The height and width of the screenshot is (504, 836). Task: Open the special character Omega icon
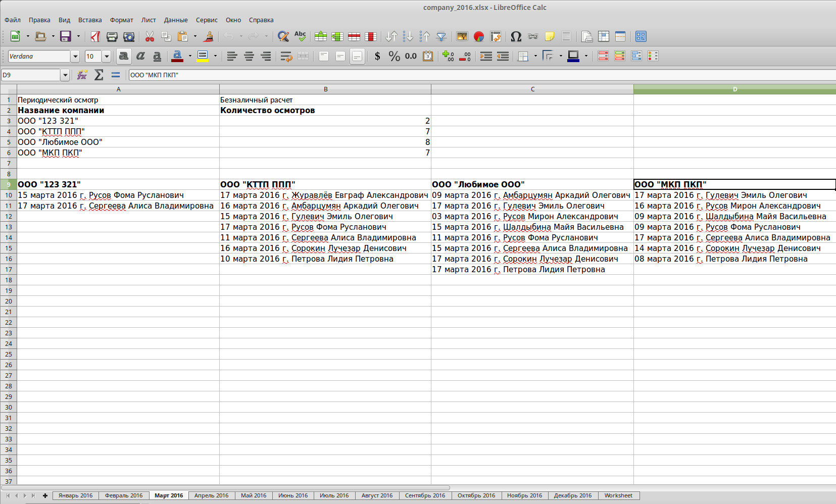(x=516, y=36)
